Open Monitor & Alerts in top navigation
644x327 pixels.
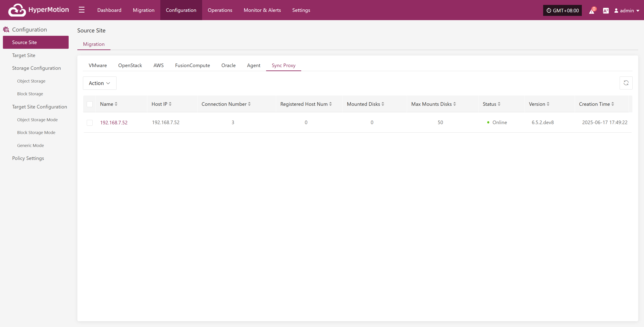[262, 10]
